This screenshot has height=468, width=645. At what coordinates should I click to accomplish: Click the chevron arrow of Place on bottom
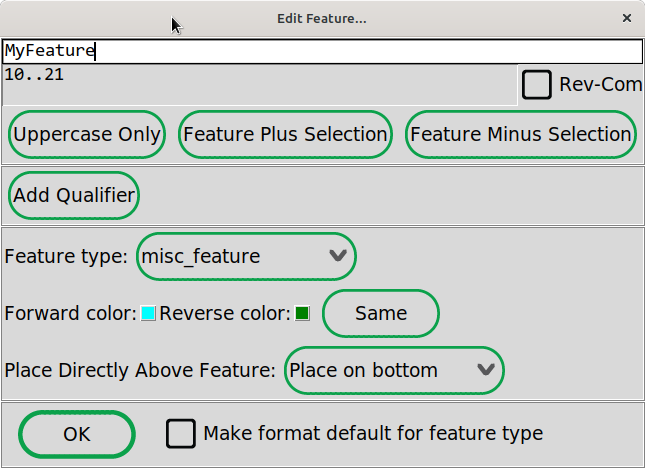486,370
